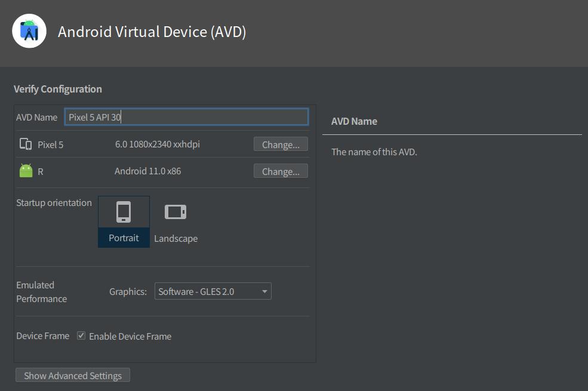Click the Pixel 5 phone device icon

tap(26, 144)
